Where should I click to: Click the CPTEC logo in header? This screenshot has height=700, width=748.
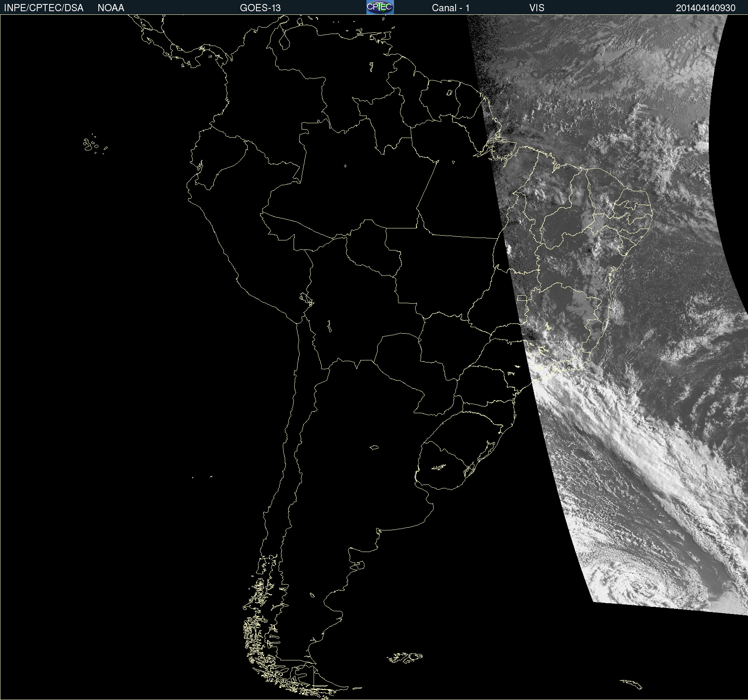click(380, 7)
